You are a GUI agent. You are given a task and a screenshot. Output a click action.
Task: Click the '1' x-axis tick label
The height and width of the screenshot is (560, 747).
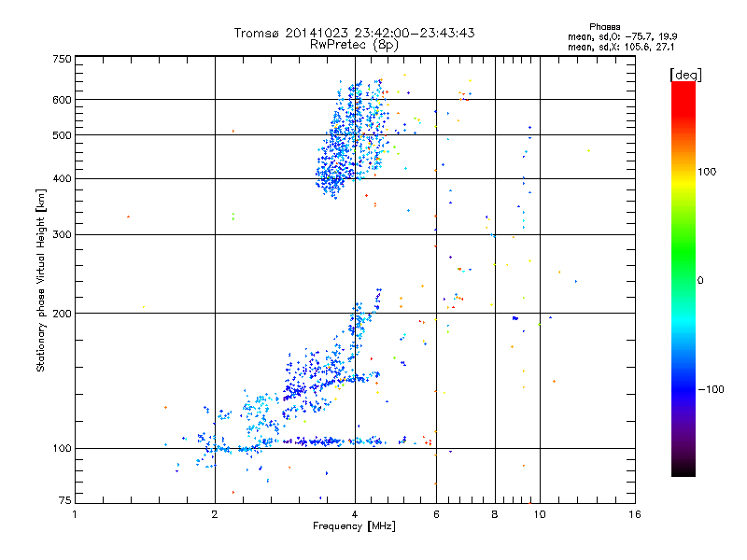(75, 514)
